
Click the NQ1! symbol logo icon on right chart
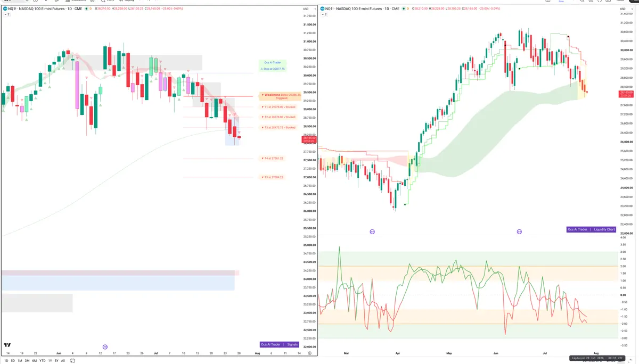click(x=323, y=9)
